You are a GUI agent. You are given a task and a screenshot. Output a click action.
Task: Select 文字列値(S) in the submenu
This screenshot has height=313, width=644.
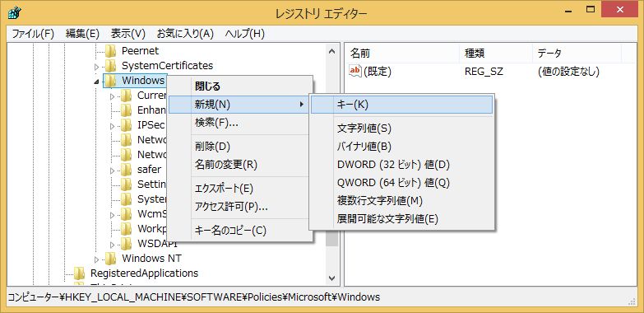401,128
